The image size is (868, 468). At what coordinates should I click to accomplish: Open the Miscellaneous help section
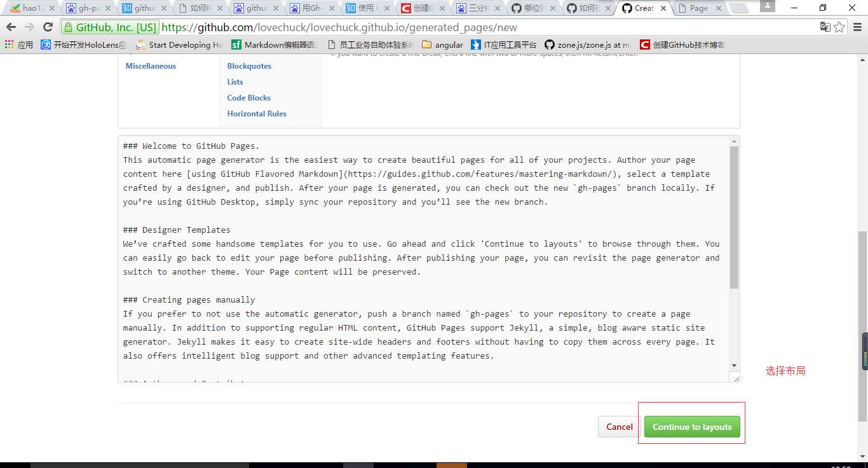click(151, 66)
